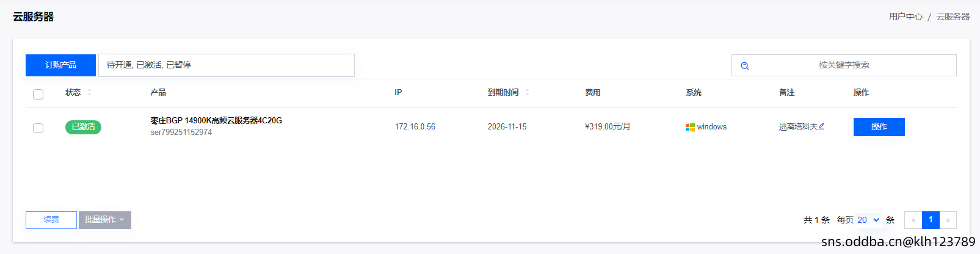980x254 pixels.
Task: Click the edit pencil icon beside the remark
Action: (822, 126)
